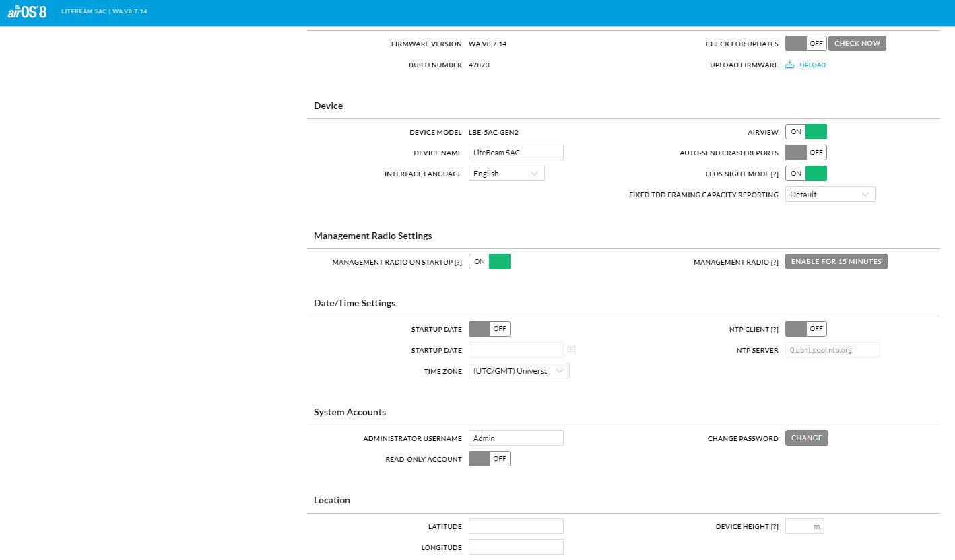
Task: Click the firmware version WA.V8.7.14 value
Action: (x=488, y=44)
